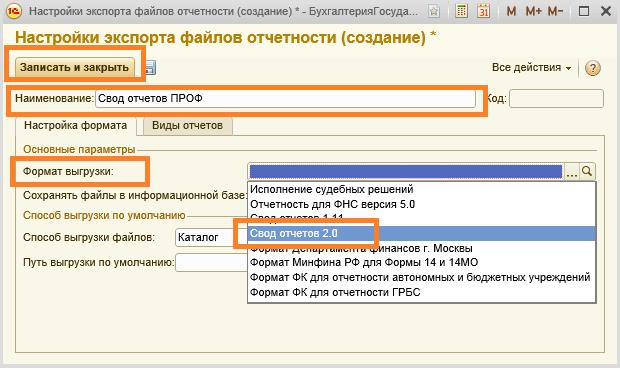Click the Способ выгрузки по умолчанию heading
This screenshot has width=620, height=368.
(104, 215)
